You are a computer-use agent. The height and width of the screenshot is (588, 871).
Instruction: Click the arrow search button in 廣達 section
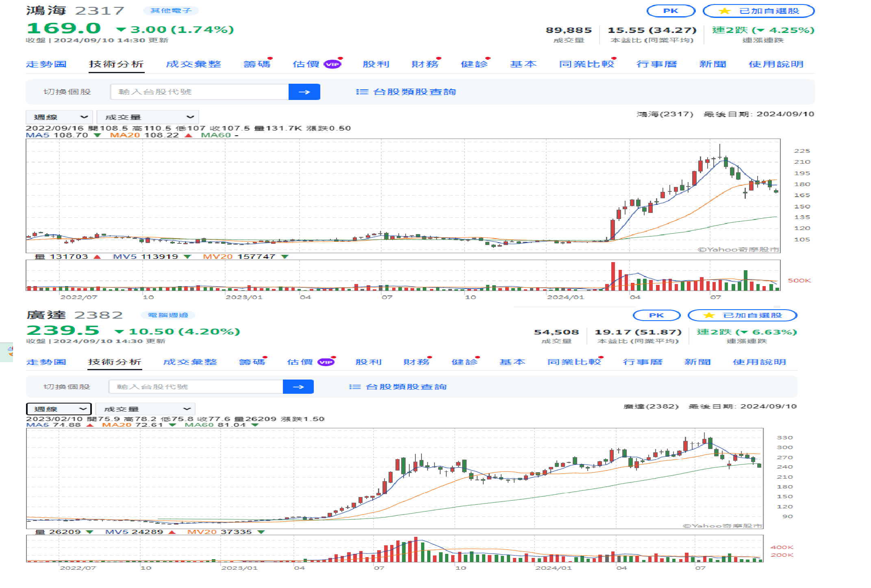click(298, 387)
